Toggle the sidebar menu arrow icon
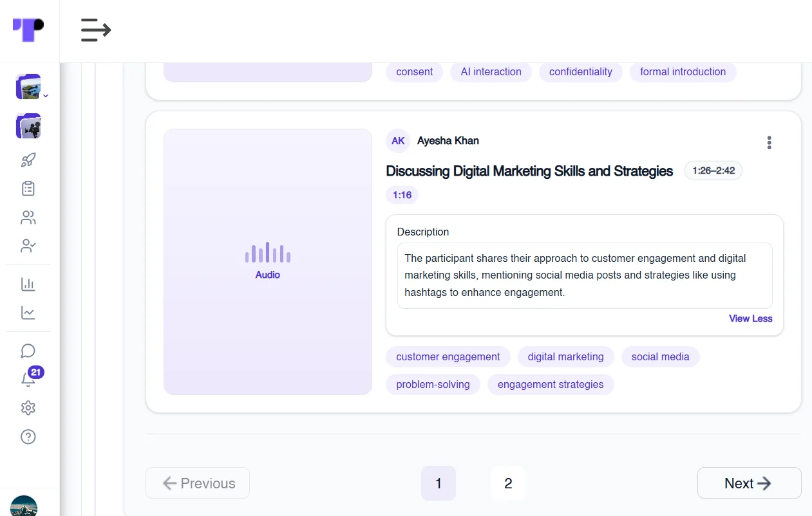 tap(96, 30)
